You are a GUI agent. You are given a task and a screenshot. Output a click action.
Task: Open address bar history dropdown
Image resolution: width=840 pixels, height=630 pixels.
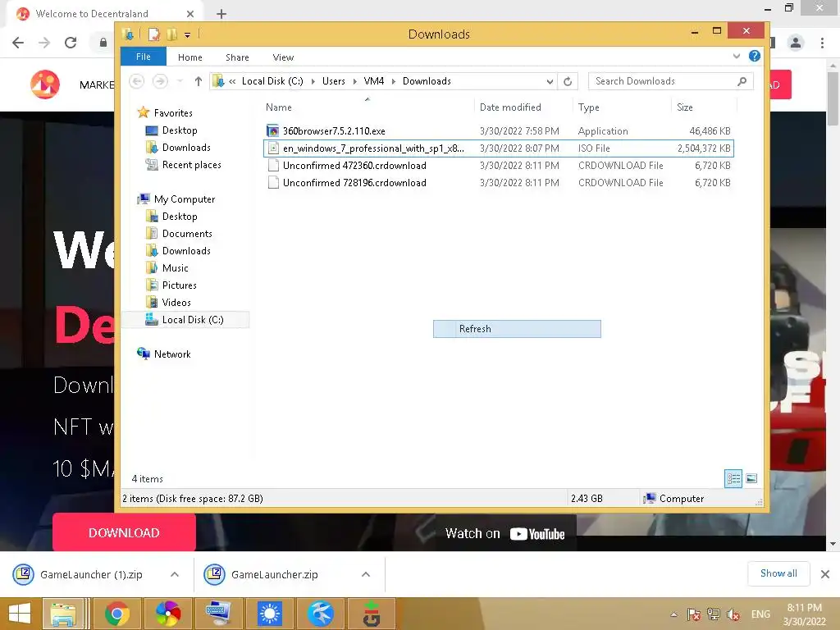pos(550,81)
